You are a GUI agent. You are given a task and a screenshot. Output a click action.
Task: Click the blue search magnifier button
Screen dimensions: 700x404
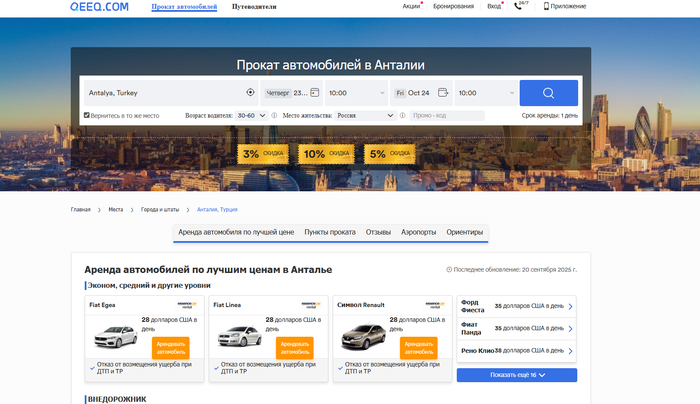point(548,93)
